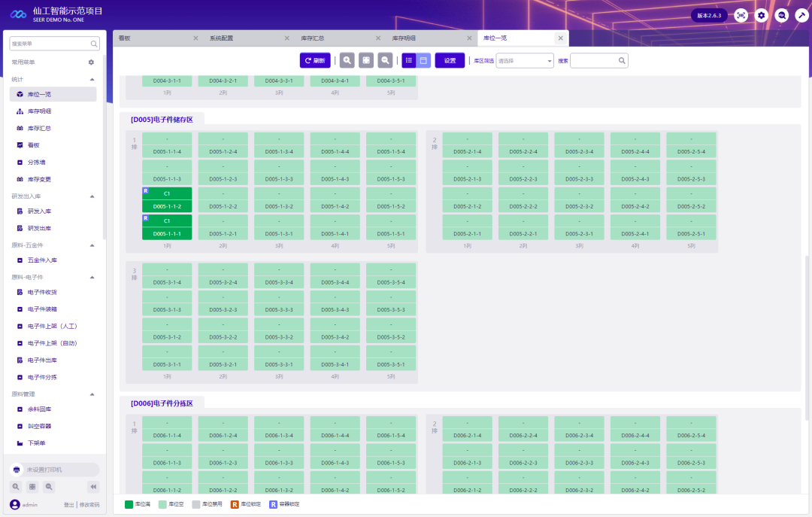Image resolution: width=812 pixels, height=517 pixels.
Task: Click the 修改密码 link
Action: point(89,505)
